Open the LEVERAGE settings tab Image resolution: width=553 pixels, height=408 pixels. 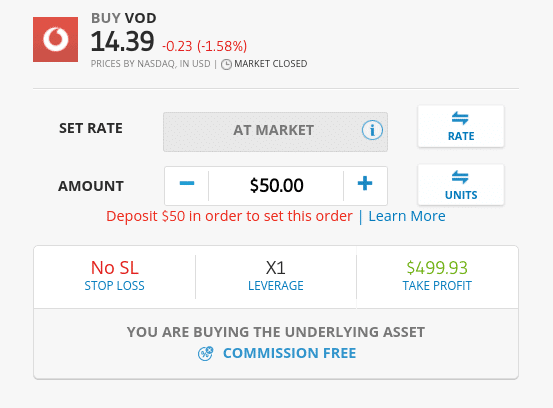tap(276, 277)
